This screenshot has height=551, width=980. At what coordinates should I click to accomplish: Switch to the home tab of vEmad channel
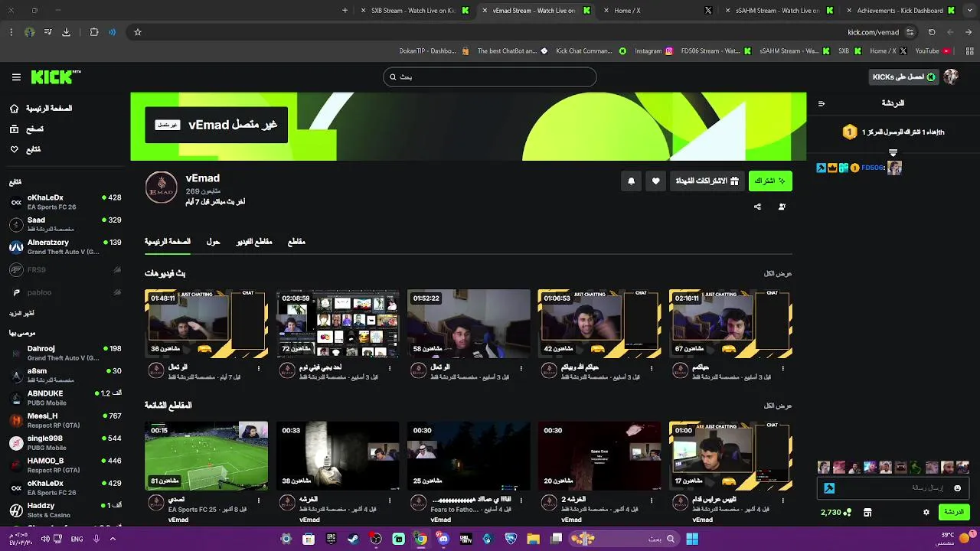coord(168,242)
